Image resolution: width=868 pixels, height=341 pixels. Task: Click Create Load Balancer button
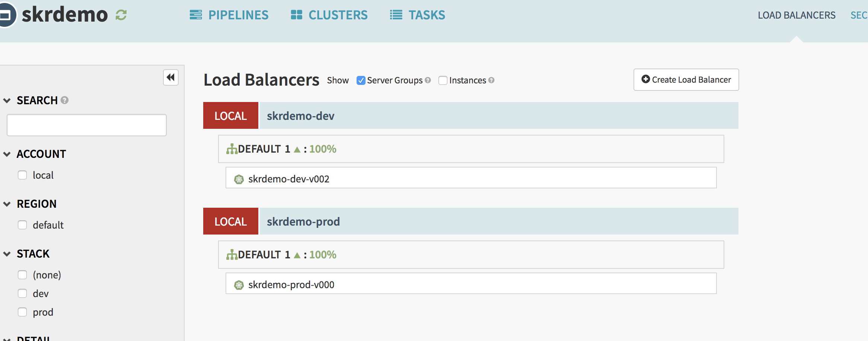pyautogui.click(x=686, y=80)
